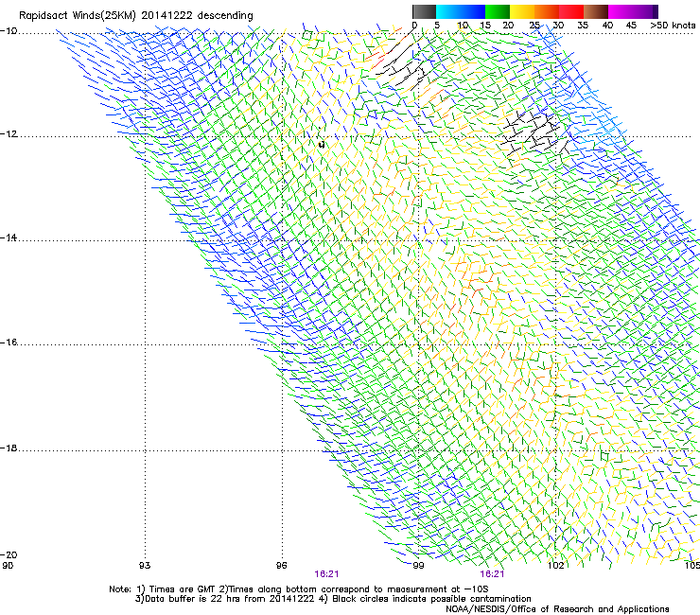The image size is (700, 615).
Task: Click the '45' legend scale label
Action: point(631,26)
